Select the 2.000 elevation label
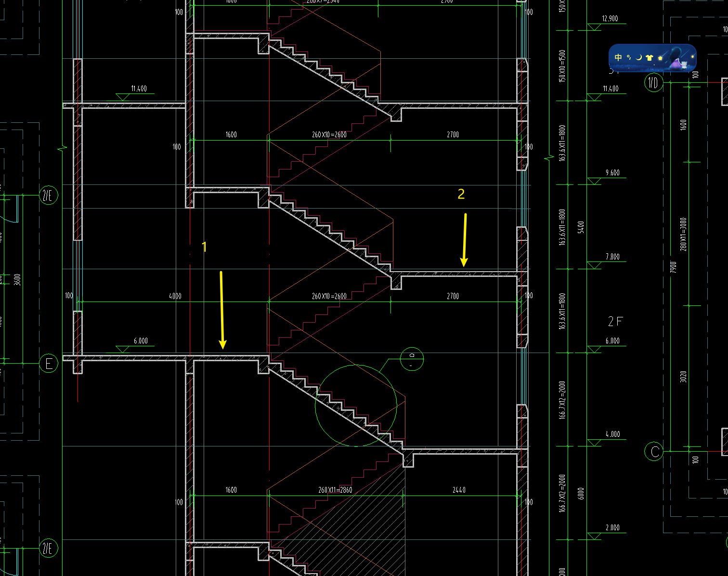This screenshot has width=728, height=576. 612,527
